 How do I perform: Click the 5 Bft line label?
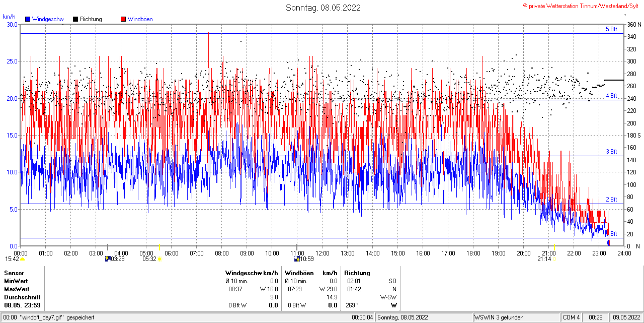click(x=611, y=29)
